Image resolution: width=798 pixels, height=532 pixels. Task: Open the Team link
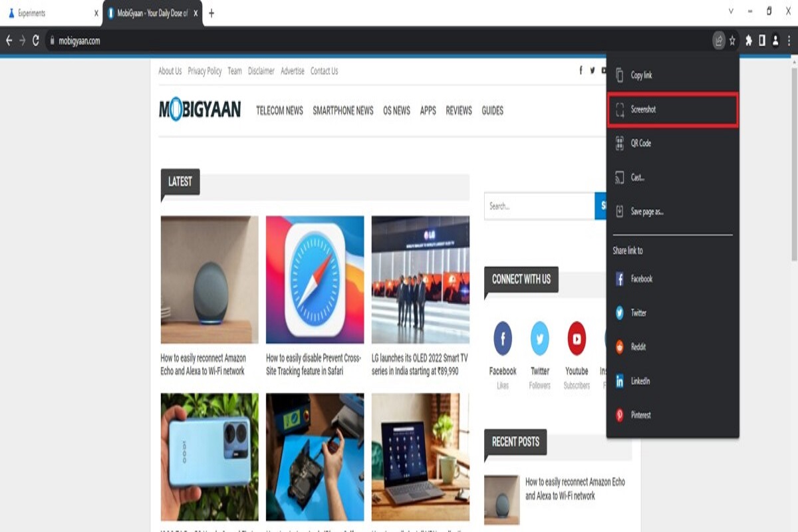click(x=235, y=71)
